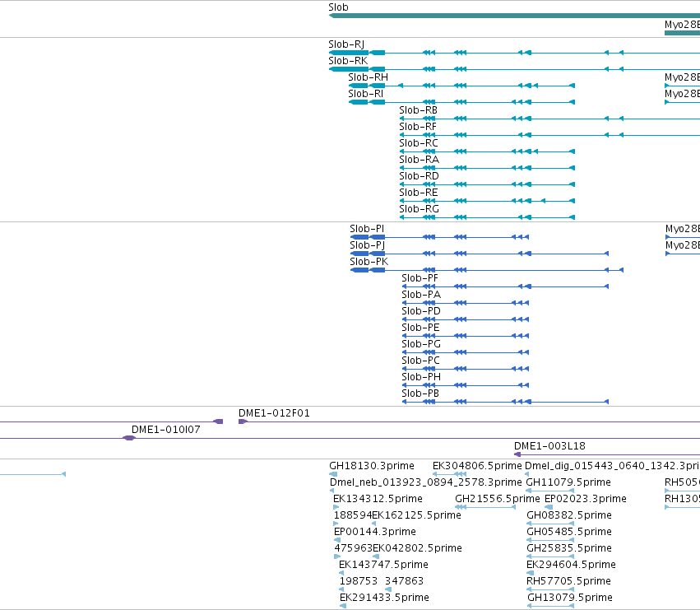Click the Slob-RH transcript label
This screenshot has height=610, width=700.
tap(368, 77)
